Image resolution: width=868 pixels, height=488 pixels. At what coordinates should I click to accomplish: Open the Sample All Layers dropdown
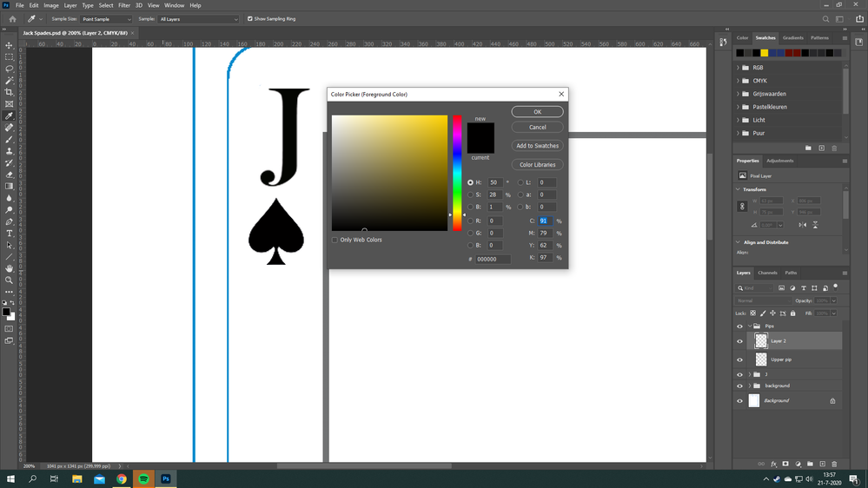[198, 19]
